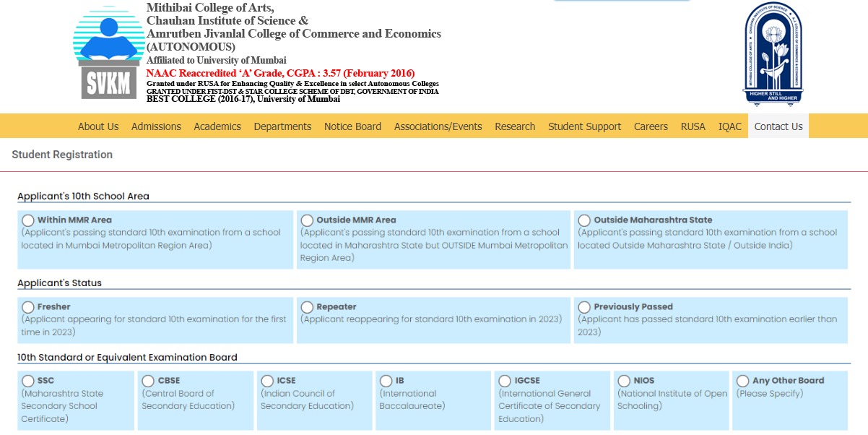Screen dimensions: 868x435
Task: Open the Associations/Events menu
Action: (438, 126)
